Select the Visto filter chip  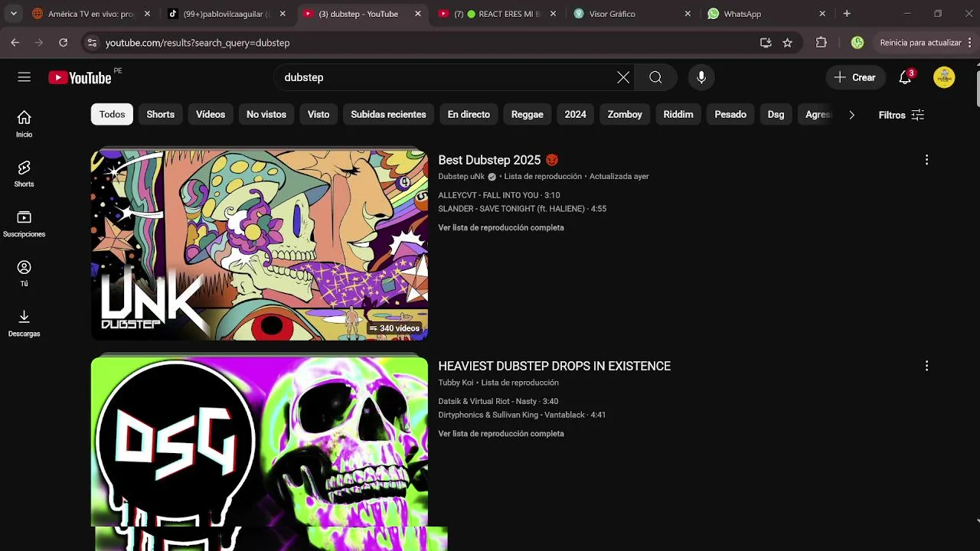tap(318, 114)
